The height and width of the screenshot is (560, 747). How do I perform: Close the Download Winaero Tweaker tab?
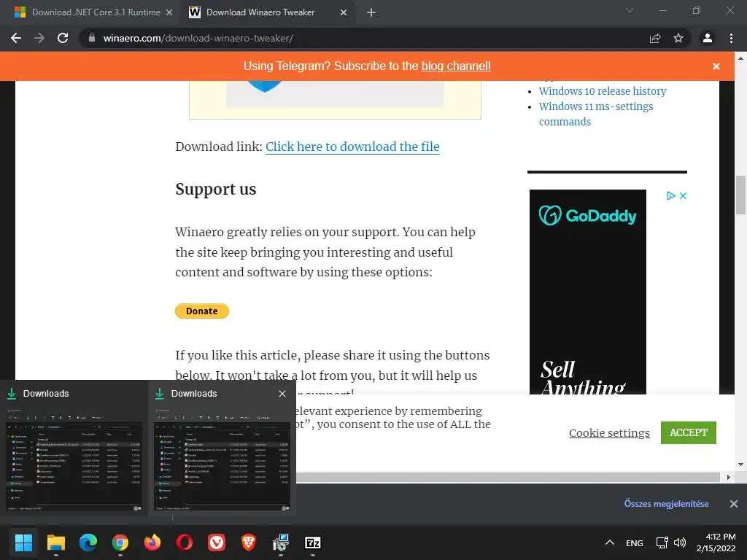pyautogui.click(x=344, y=12)
